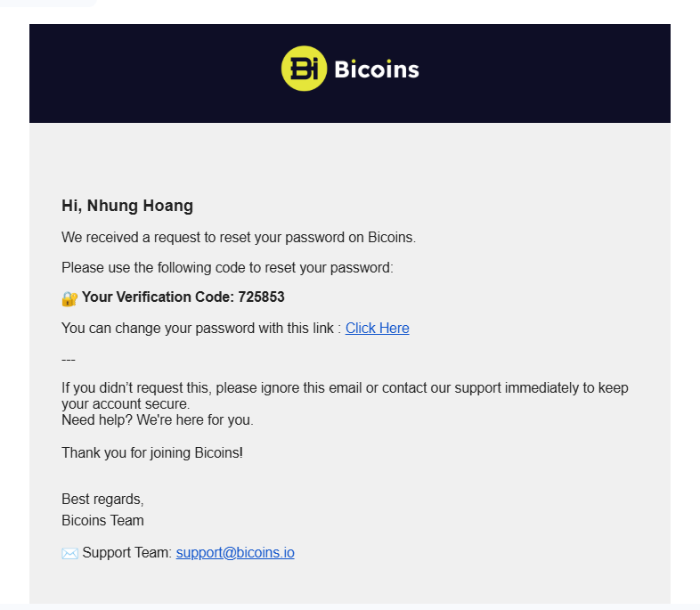Open the Click Here password reset link
The width and height of the screenshot is (700, 610).
[x=378, y=328]
